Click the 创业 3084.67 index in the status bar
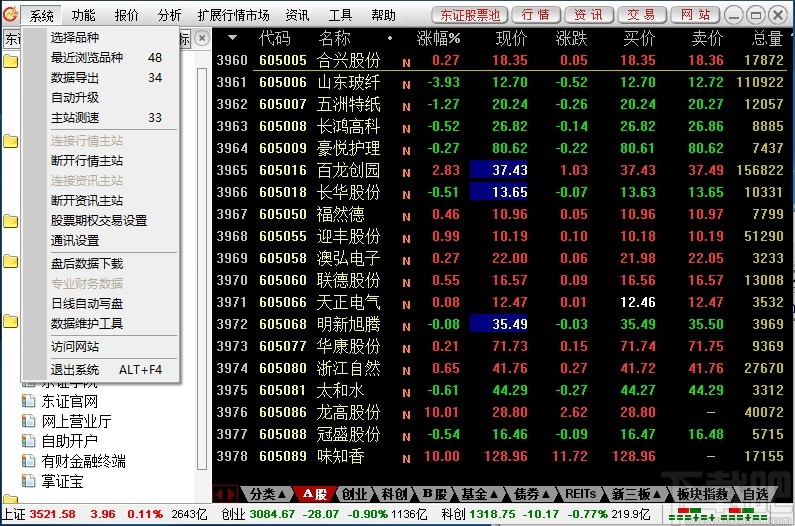The height and width of the screenshot is (526, 795). pyautogui.click(x=324, y=514)
